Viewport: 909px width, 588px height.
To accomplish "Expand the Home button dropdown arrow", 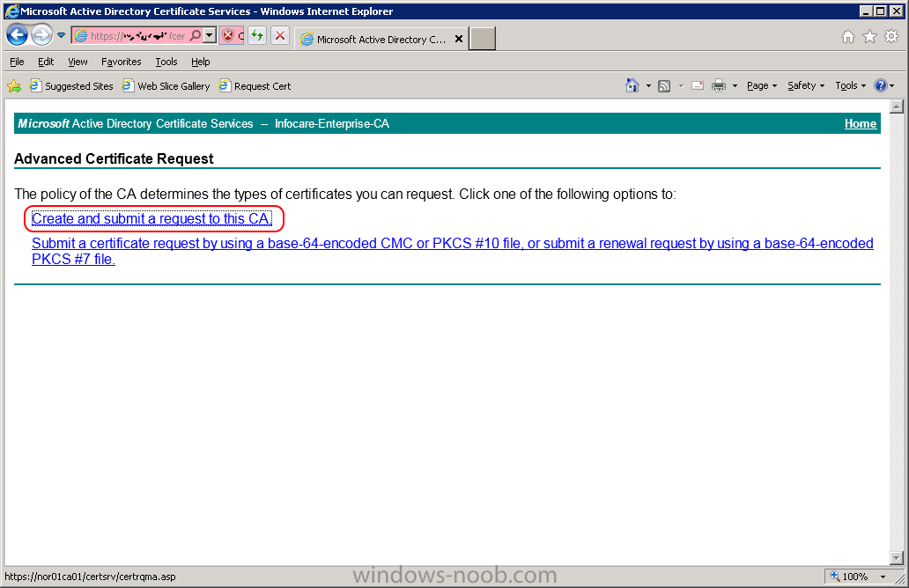I will pos(648,85).
